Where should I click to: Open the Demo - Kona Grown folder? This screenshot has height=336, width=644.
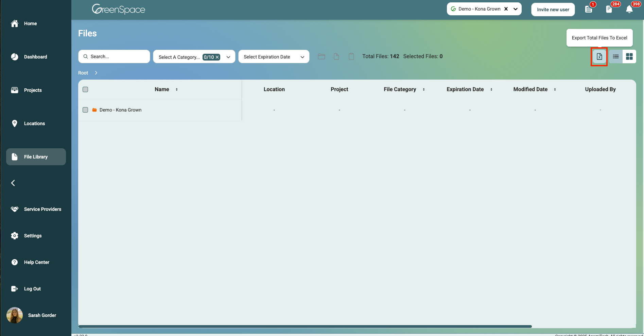tap(120, 110)
